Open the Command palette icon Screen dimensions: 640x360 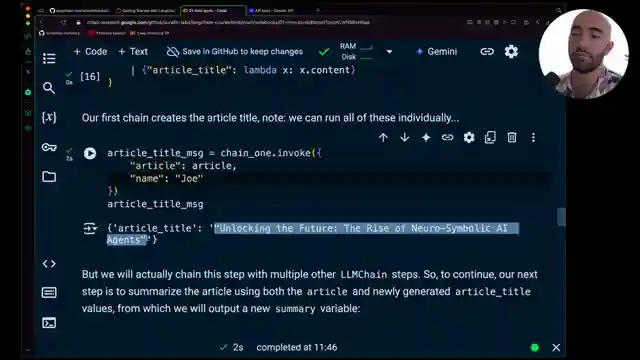49,293
